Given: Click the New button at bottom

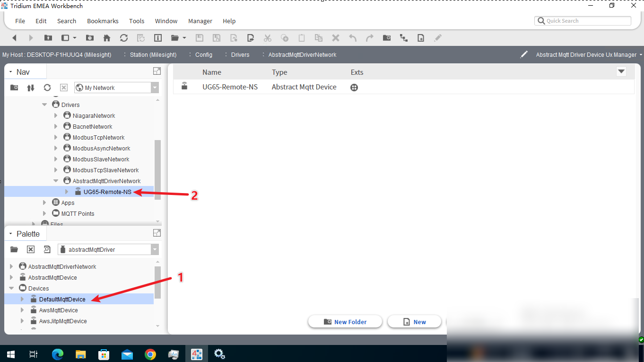Looking at the screenshot, I should 414,322.
